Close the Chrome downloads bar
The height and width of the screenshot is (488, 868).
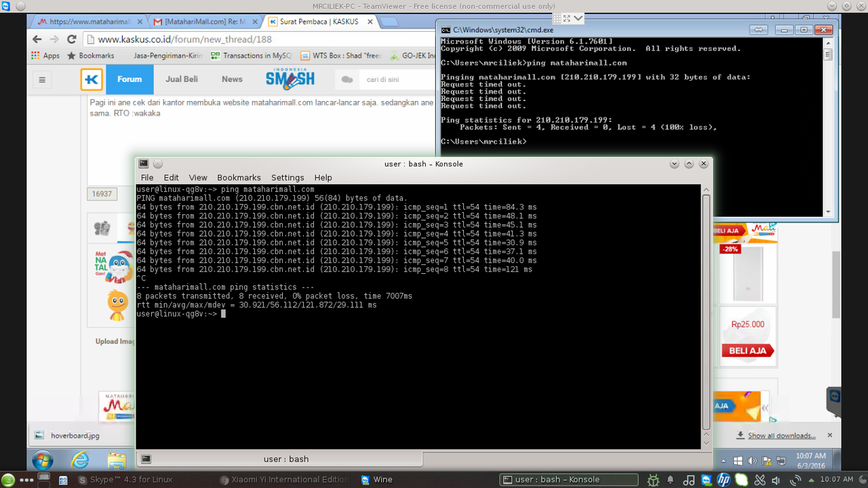click(x=830, y=435)
